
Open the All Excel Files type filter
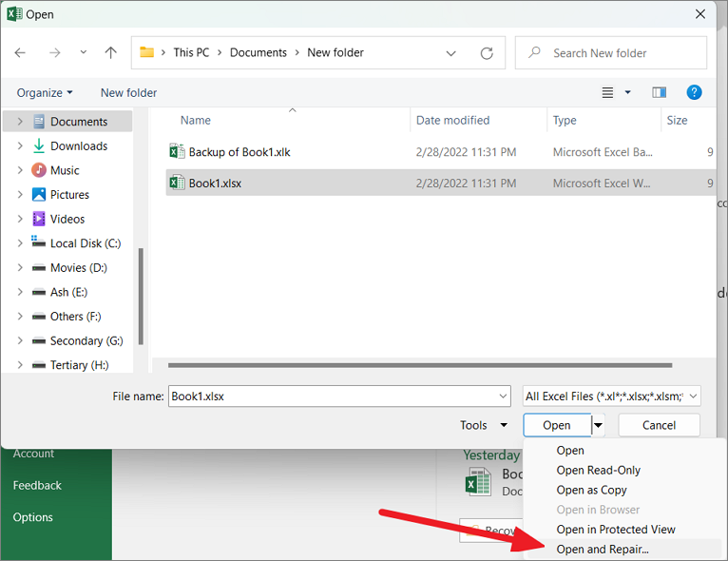click(611, 397)
